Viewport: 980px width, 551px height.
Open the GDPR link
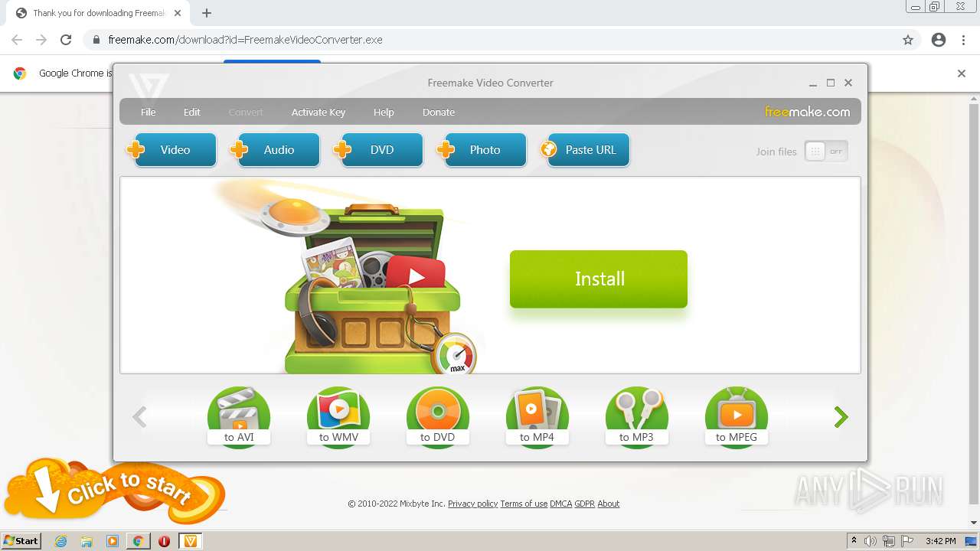point(585,504)
